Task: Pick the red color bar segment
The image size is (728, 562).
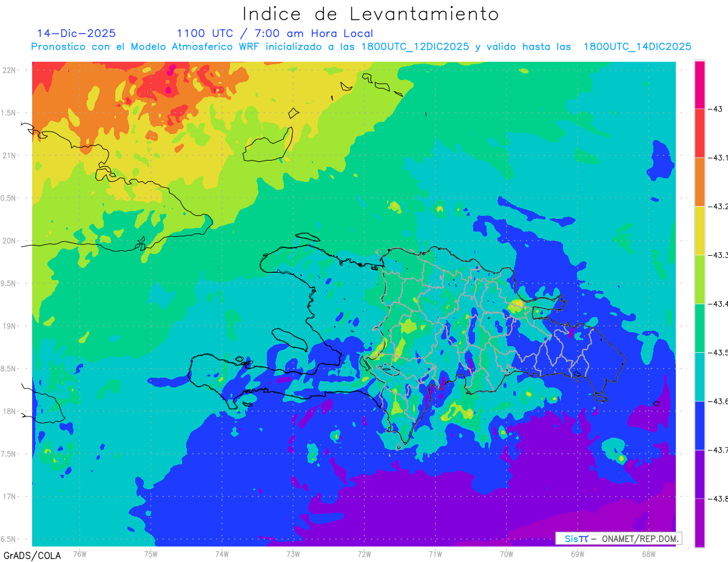Action: [699, 133]
